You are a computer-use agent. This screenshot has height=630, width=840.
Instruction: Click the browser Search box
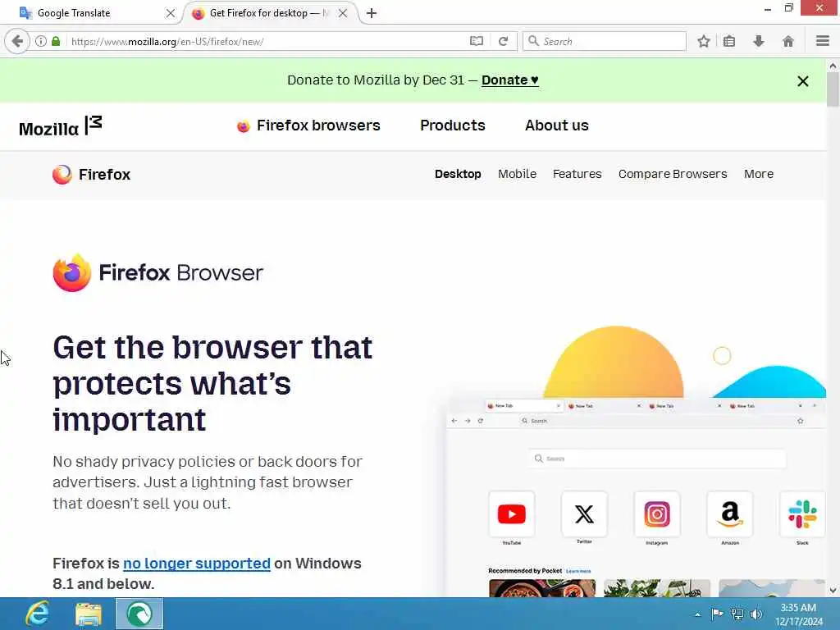605,41
